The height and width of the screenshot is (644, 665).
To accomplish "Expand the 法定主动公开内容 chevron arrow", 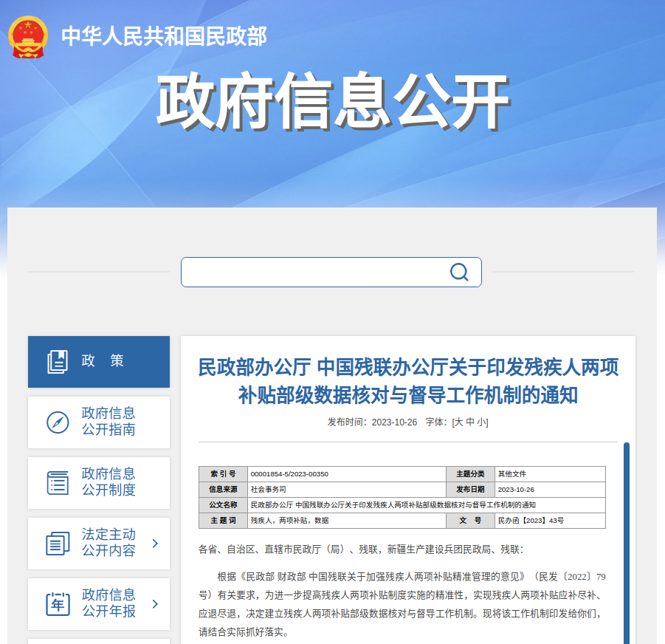I will 155,544.
